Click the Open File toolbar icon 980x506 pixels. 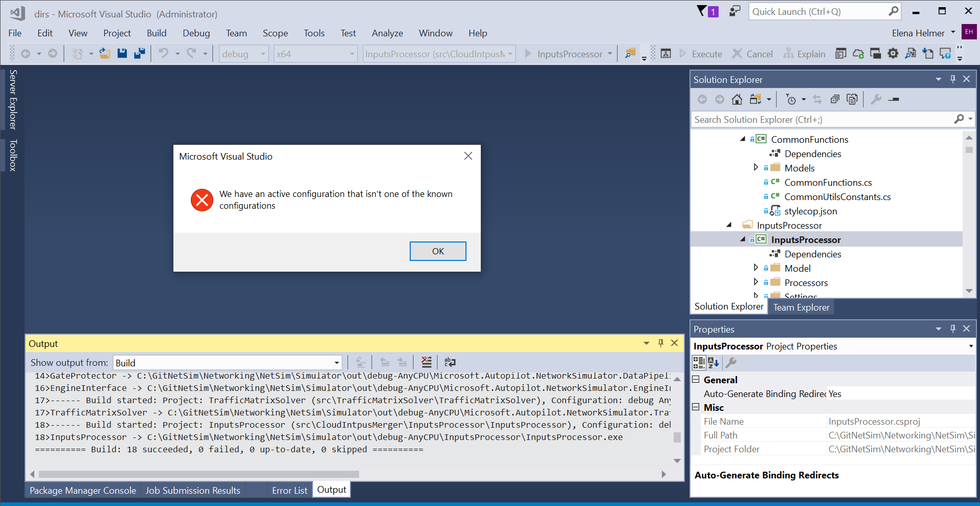[x=105, y=53]
